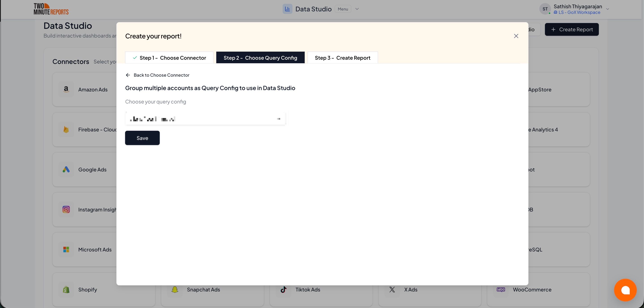The image size is (644, 308).
Task: Open the Menu dropdown beside Data Studio
Action: (343, 9)
